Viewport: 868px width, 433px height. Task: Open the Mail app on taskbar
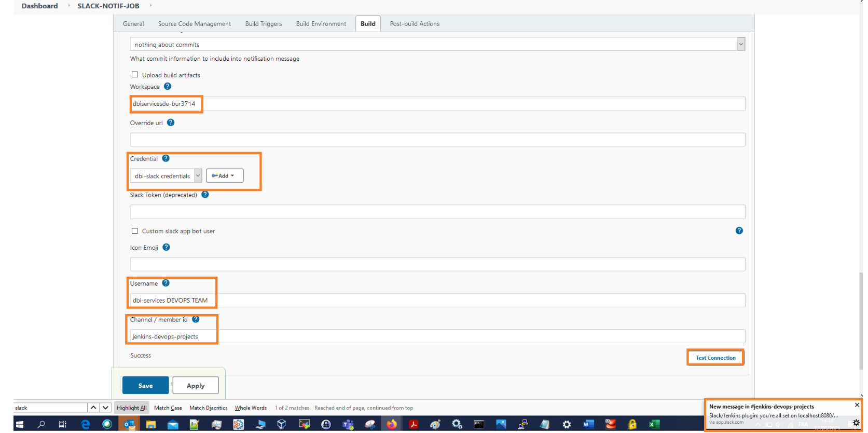tap(173, 424)
